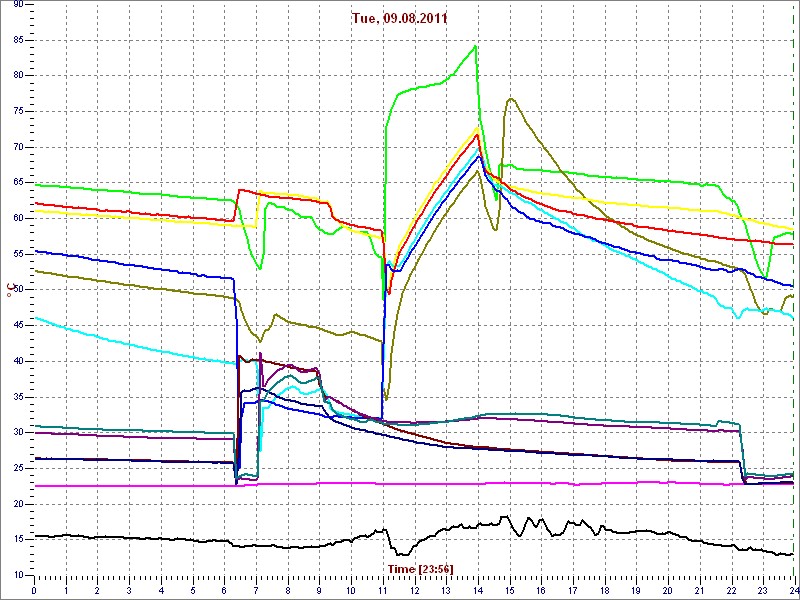Screen dimensions: 800x600
Task: Select hour '14' on the time axis
Action: click(x=477, y=590)
